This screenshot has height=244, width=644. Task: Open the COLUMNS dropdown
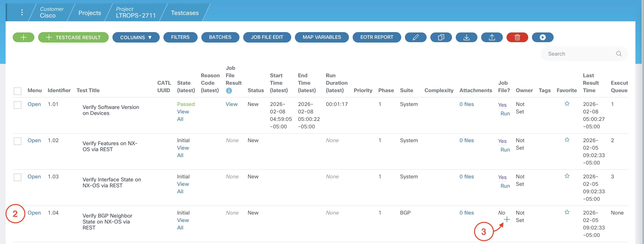136,37
